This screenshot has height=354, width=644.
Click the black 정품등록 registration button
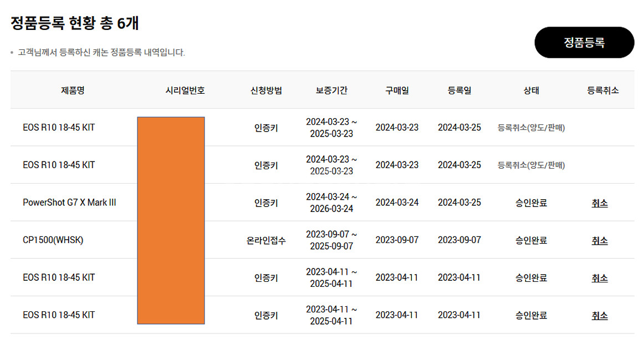pos(584,42)
